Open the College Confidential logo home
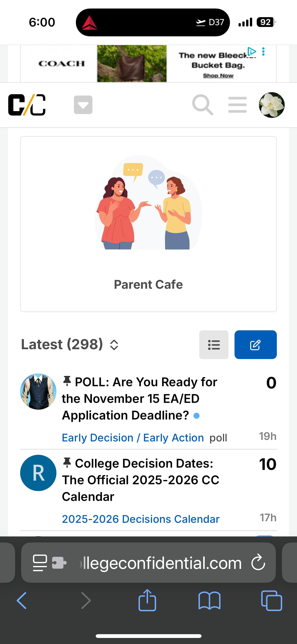This screenshot has width=297, height=644. click(27, 105)
